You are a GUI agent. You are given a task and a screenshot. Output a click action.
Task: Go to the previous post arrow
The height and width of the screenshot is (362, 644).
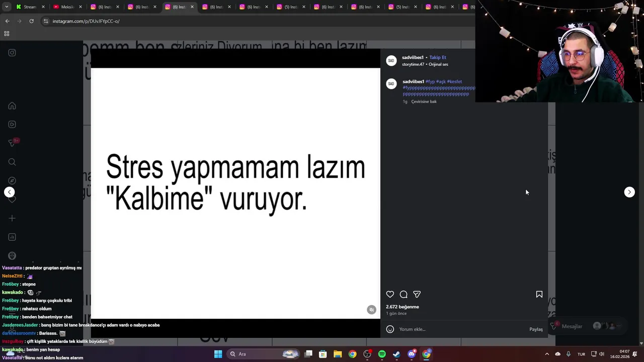[9, 192]
